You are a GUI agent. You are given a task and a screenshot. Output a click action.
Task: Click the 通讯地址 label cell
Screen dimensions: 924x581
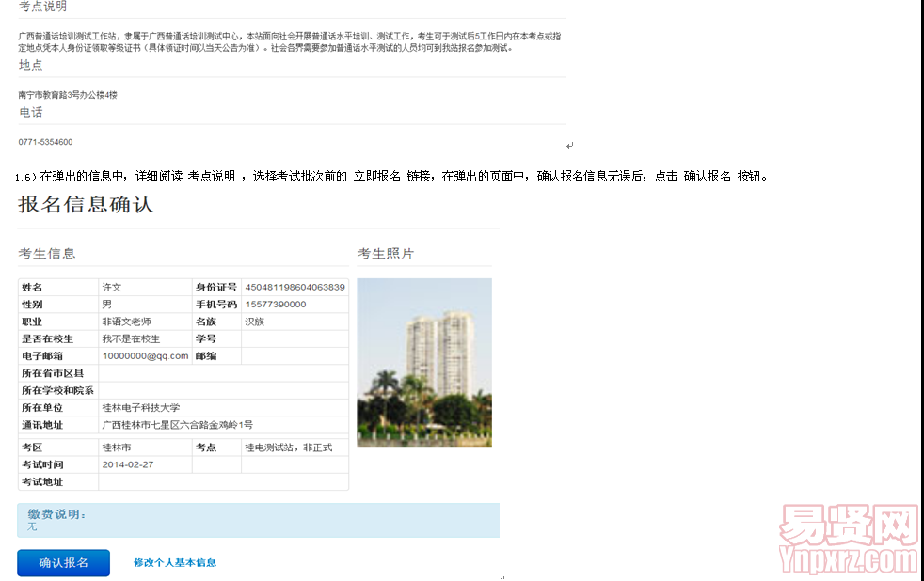click(57, 424)
